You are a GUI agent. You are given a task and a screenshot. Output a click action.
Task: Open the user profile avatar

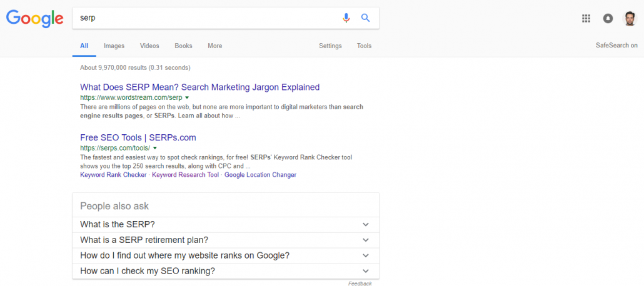pyautogui.click(x=630, y=19)
